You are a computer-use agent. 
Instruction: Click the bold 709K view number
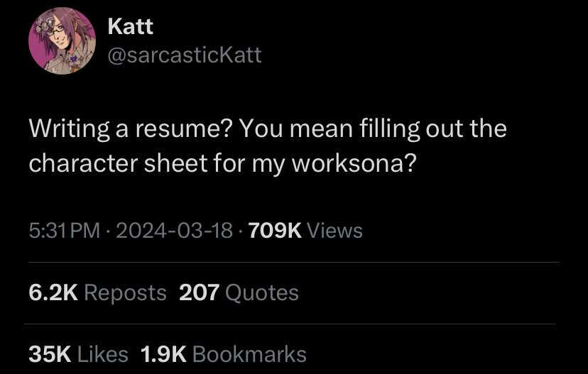coord(275,230)
